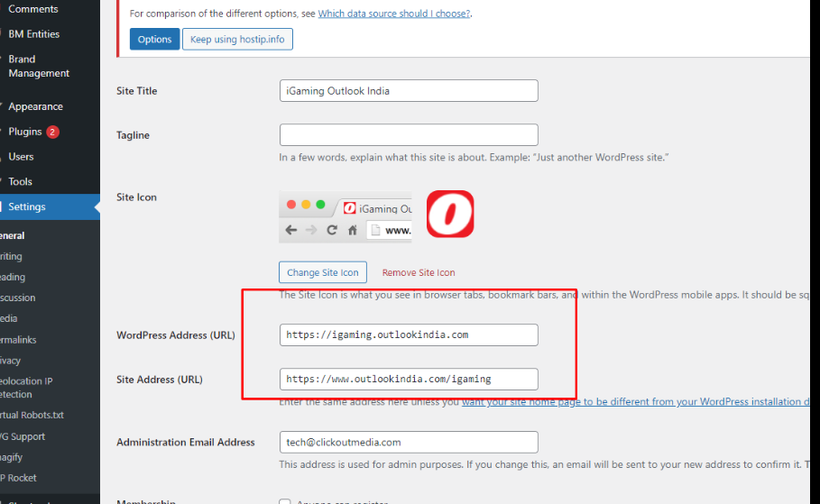820x504 pixels.
Task: Focus the Site Address URL field
Action: click(x=409, y=379)
